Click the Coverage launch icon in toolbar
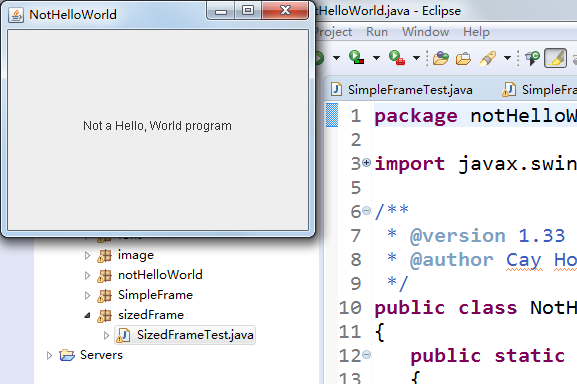This screenshot has height=384, width=577. [x=356, y=57]
